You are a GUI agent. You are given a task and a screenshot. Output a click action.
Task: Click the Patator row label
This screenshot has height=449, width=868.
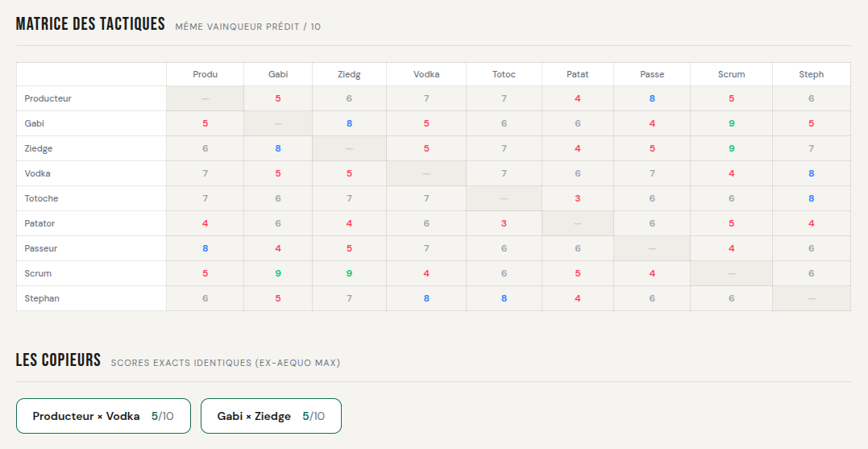40,223
